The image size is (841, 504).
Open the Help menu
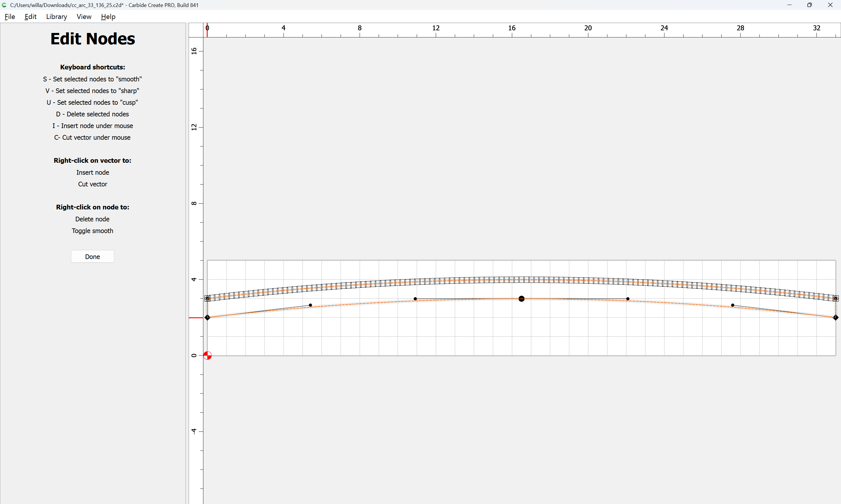108,17
